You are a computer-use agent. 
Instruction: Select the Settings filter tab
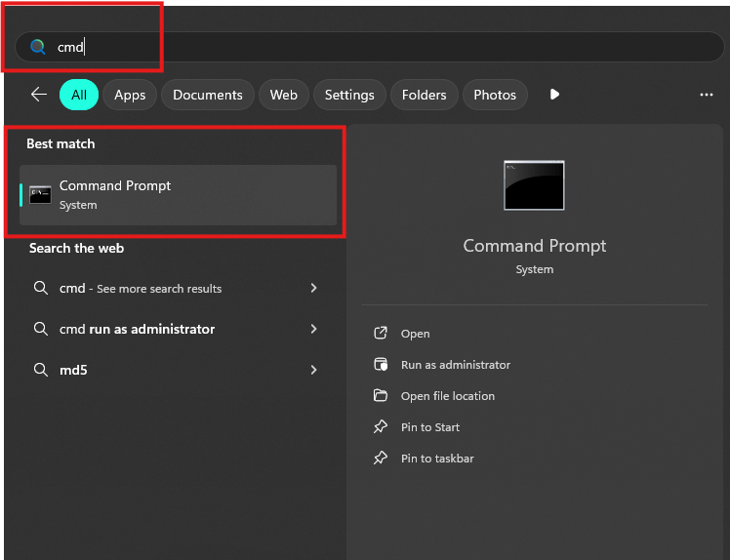pyautogui.click(x=349, y=95)
